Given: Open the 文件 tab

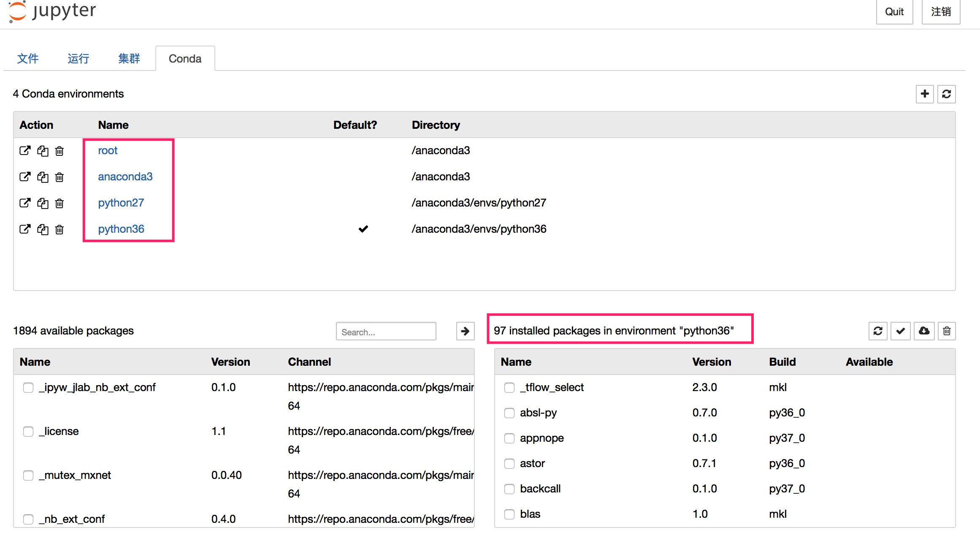Looking at the screenshot, I should click(28, 59).
